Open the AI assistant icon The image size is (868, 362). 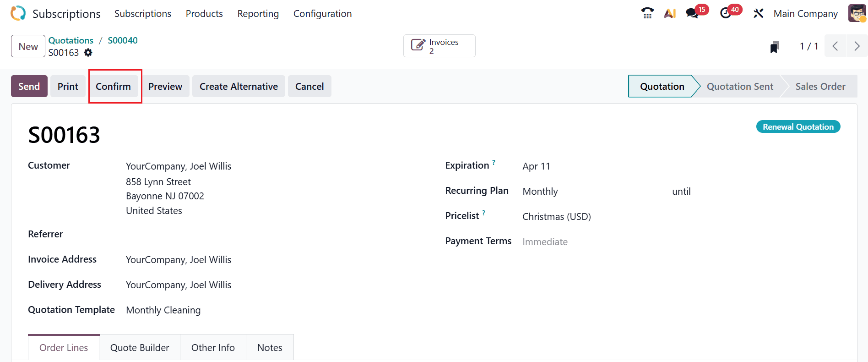coord(670,13)
